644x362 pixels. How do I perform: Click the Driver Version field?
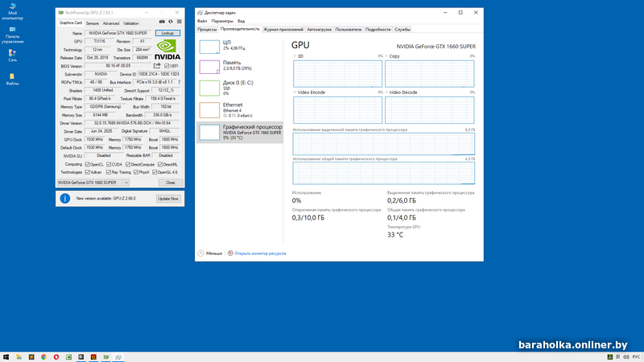132,123
